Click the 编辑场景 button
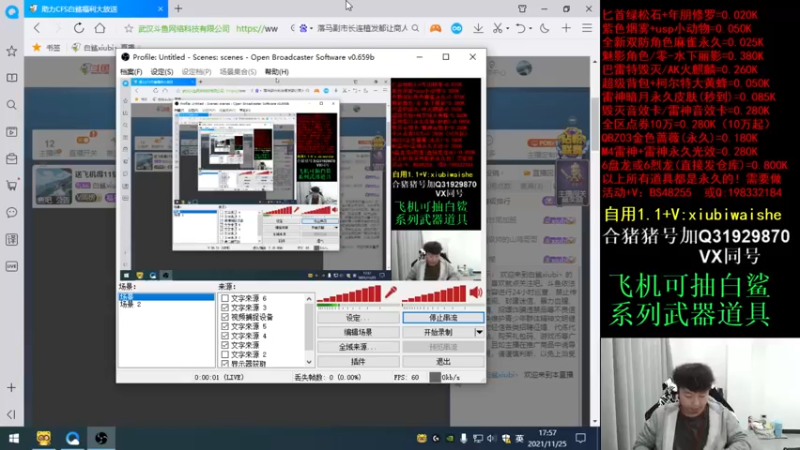800x450 pixels. (x=358, y=332)
